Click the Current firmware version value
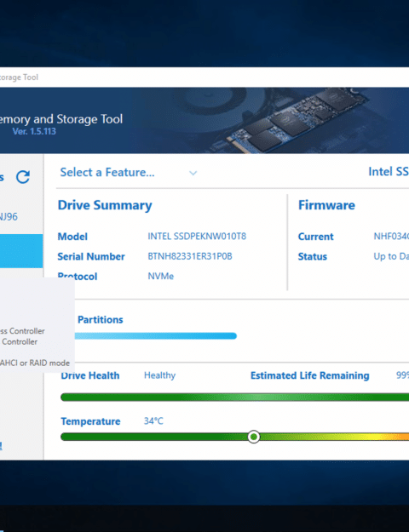 pos(391,237)
